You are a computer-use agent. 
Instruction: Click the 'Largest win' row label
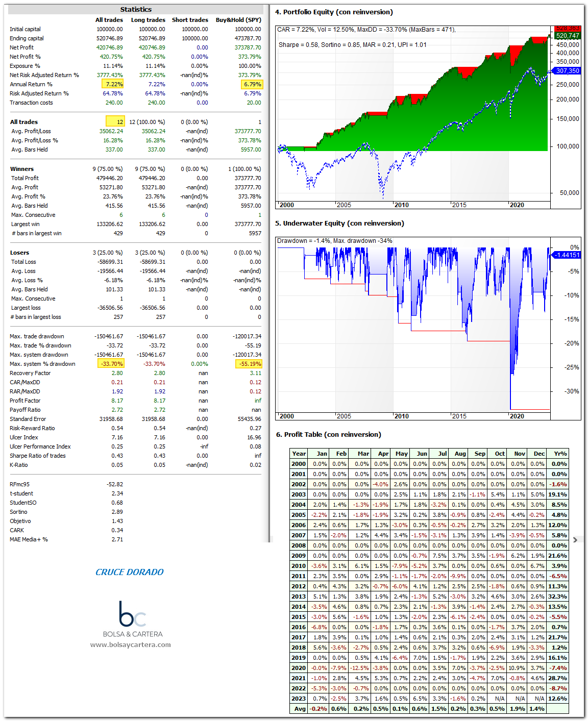(25, 224)
